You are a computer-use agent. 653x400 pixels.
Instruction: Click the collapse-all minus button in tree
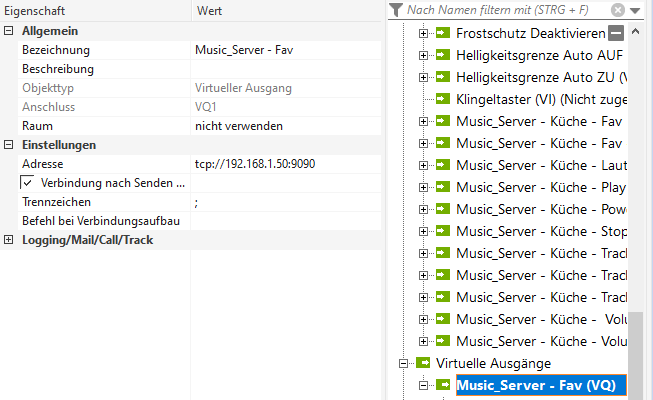(x=616, y=33)
